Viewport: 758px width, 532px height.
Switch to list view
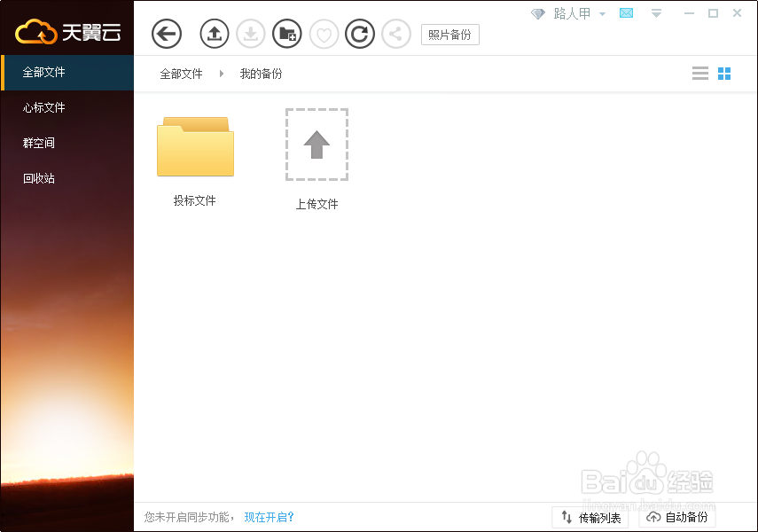coord(699,73)
